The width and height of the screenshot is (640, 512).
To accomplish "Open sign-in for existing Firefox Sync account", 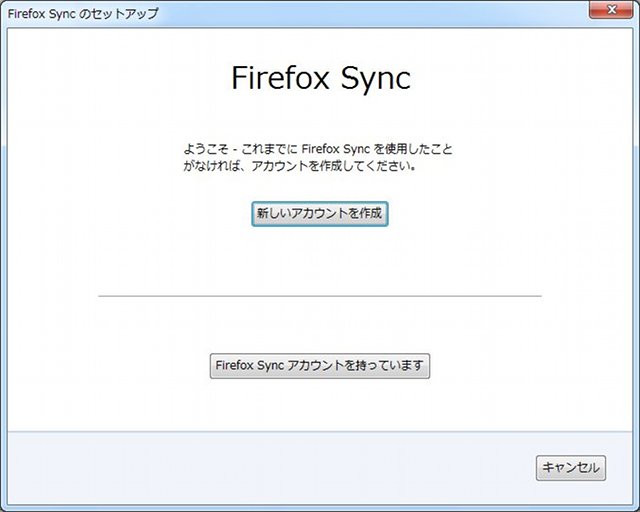I will [x=320, y=366].
